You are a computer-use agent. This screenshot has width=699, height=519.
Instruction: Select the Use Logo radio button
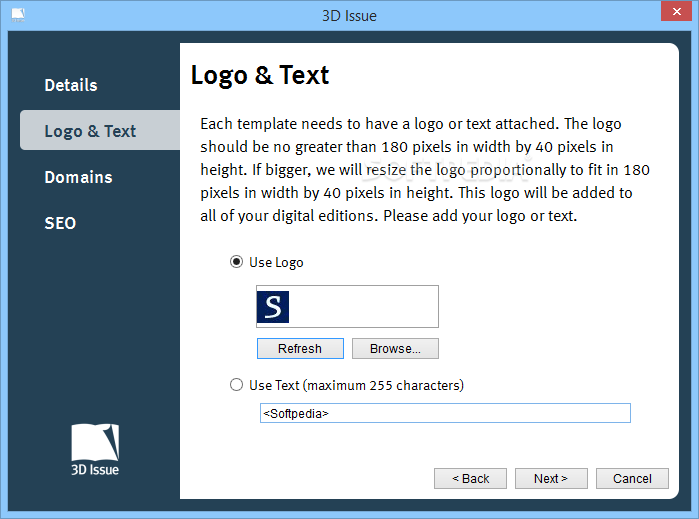[x=236, y=262]
